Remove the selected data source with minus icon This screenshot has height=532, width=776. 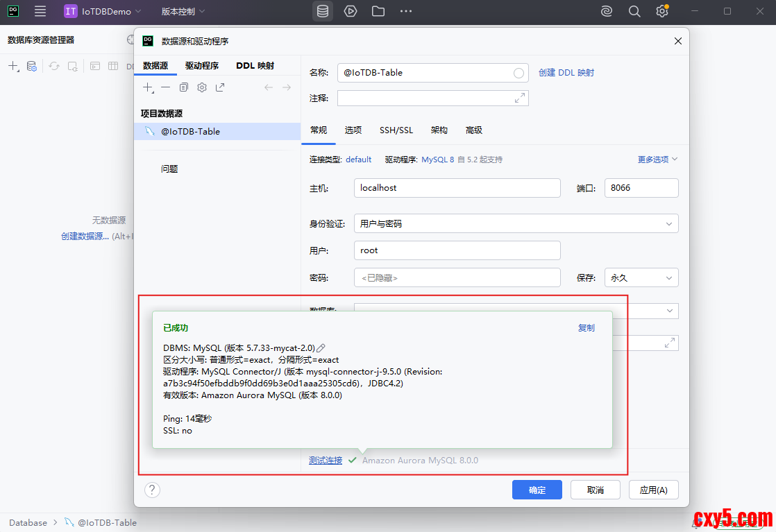(x=165, y=87)
